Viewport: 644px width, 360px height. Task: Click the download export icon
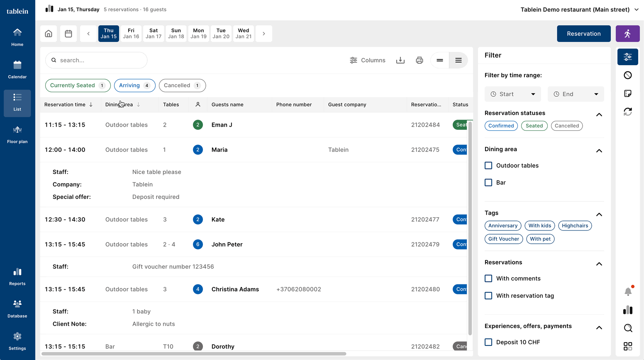400,60
